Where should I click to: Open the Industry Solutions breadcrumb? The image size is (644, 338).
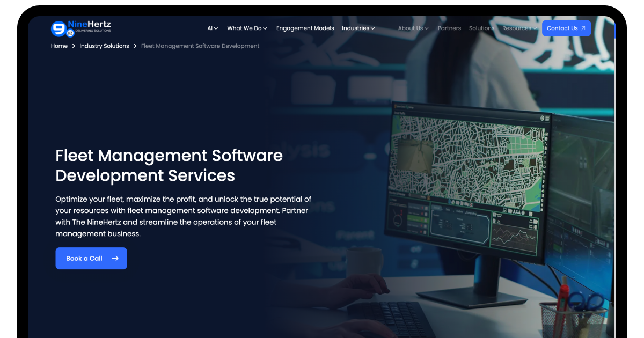pos(104,46)
